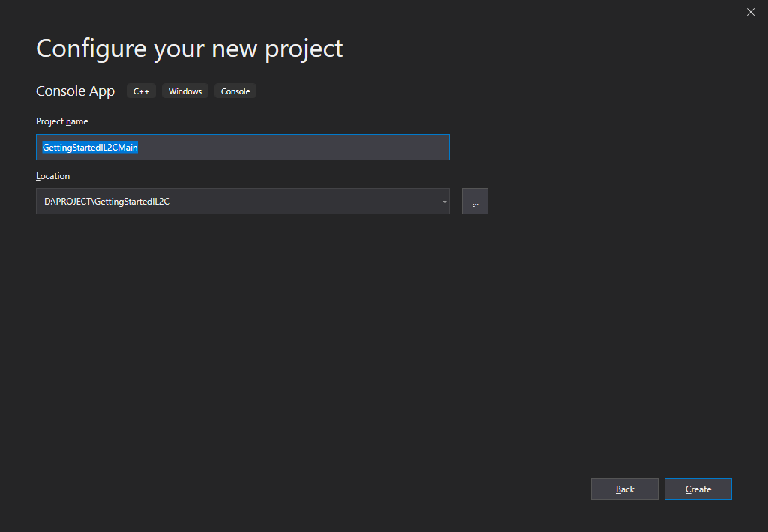
Task: Browse for a folder with the ellipsis button
Action: (475, 202)
